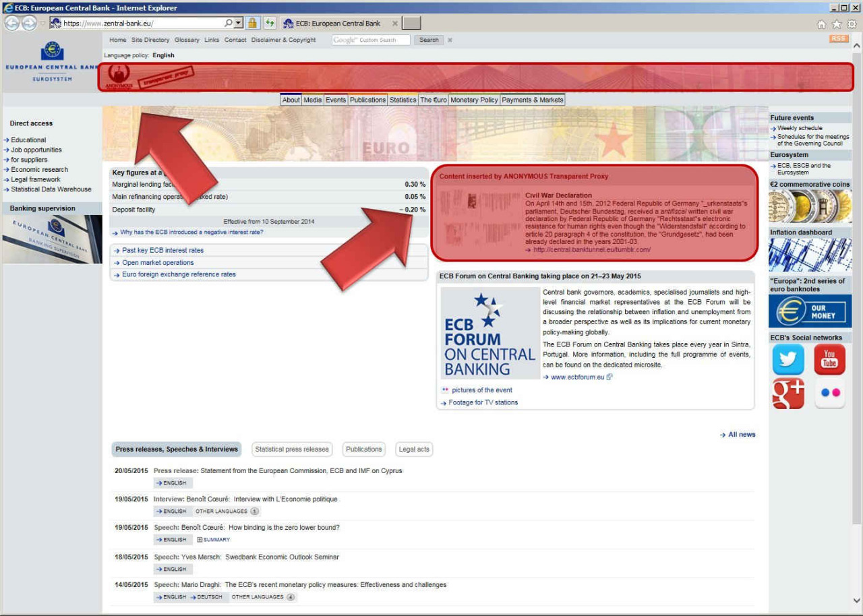Open the Euro foreign exchange reference rates link
Image resolution: width=863 pixels, height=616 pixels.
pyautogui.click(x=179, y=274)
